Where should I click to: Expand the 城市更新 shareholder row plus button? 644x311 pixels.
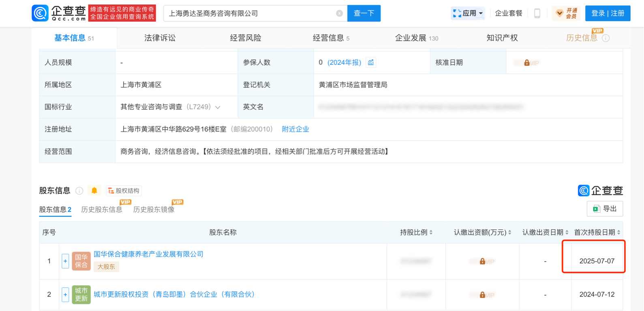pos(65,294)
